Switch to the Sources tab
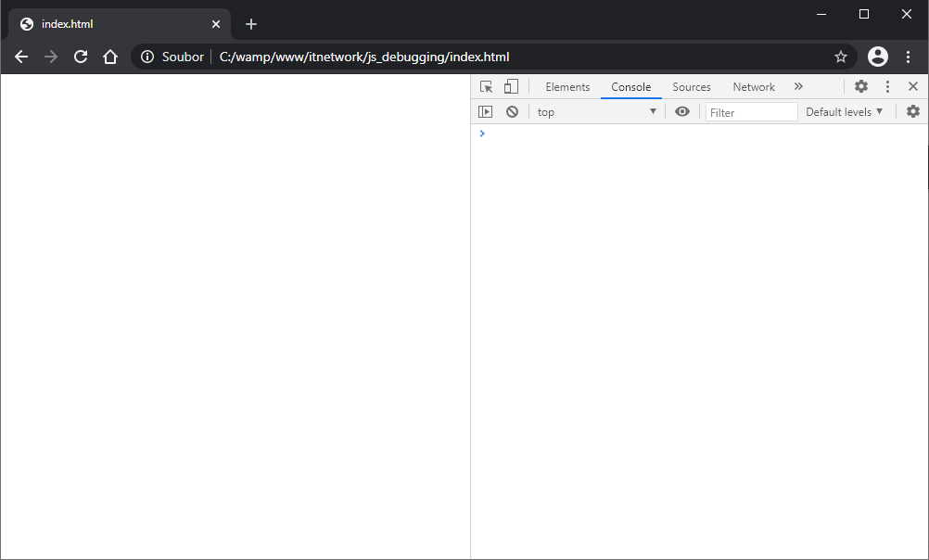Image resolution: width=929 pixels, height=560 pixels. [x=692, y=86]
